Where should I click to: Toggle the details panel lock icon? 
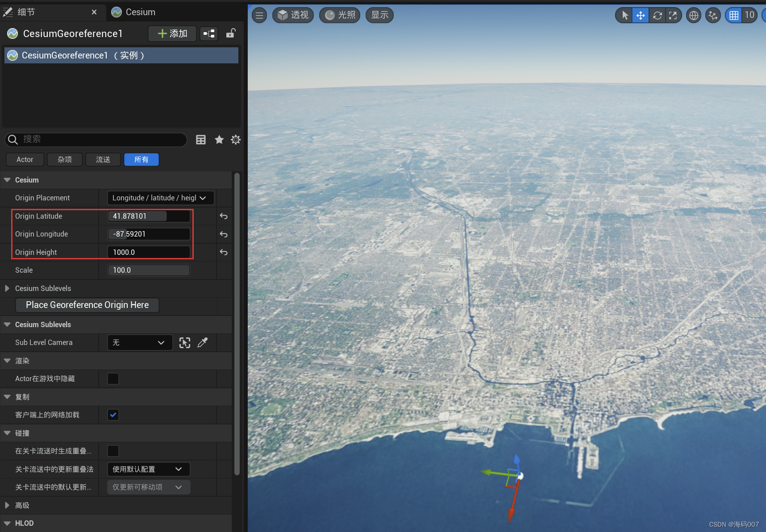pos(231,33)
